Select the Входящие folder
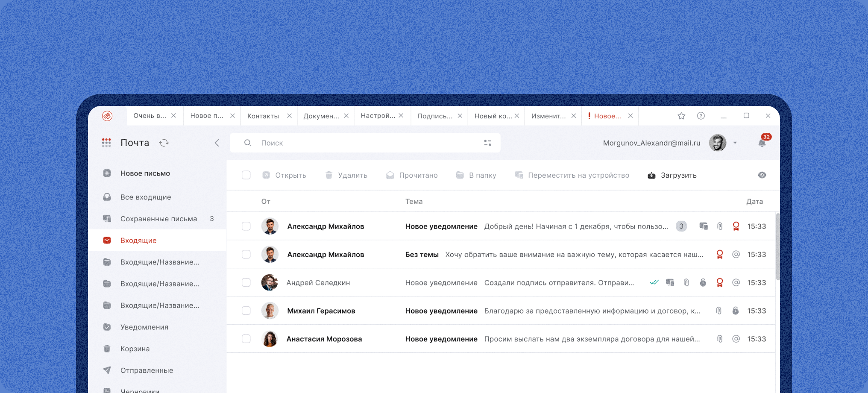Viewport: 868px width, 393px height. click(x=157, y=240)
